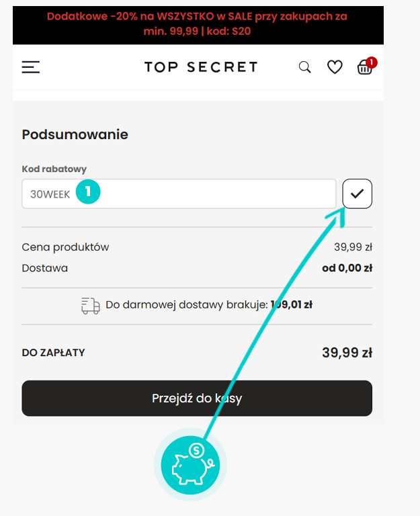Click the Dostawa od 0,00 zł value
The height and width of the screenshot is (516, 420).
click(347, 268)
